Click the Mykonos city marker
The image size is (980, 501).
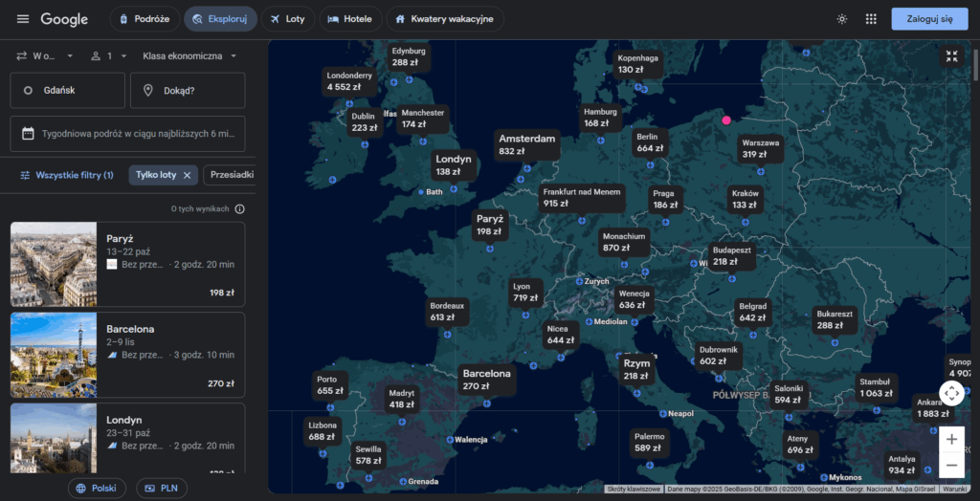pos(824,477)
